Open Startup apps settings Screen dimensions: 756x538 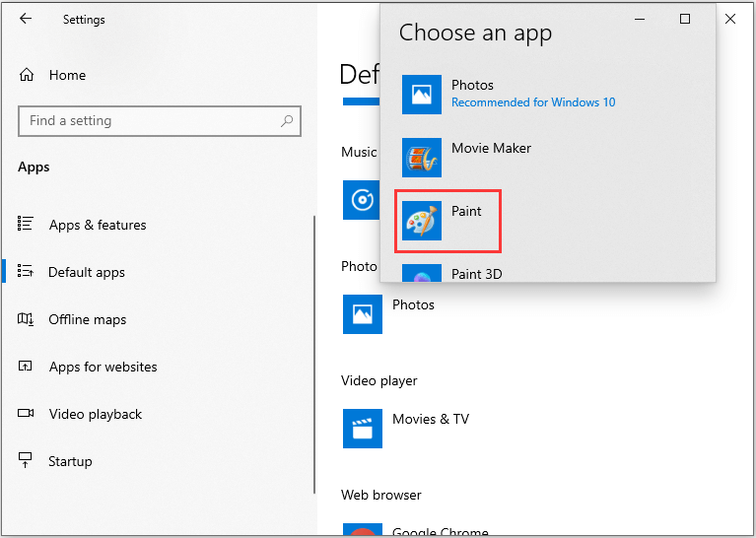[x=70, y=461]
